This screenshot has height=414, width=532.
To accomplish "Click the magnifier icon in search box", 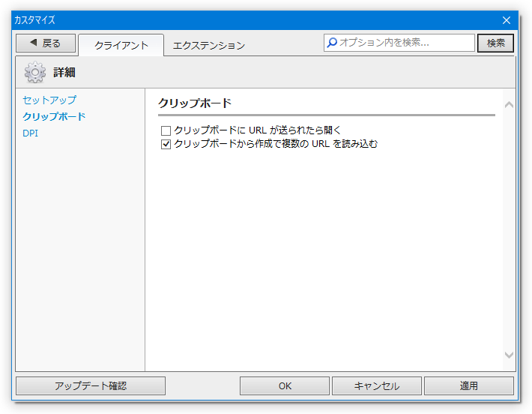I will coord(332,43).
